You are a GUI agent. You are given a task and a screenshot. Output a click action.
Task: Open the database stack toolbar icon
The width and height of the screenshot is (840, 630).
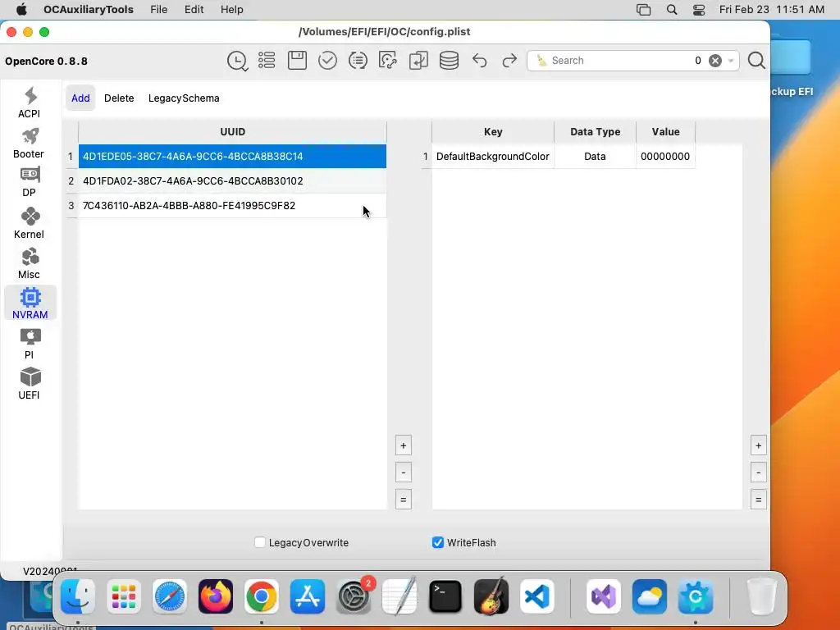[x=449, y=61]
